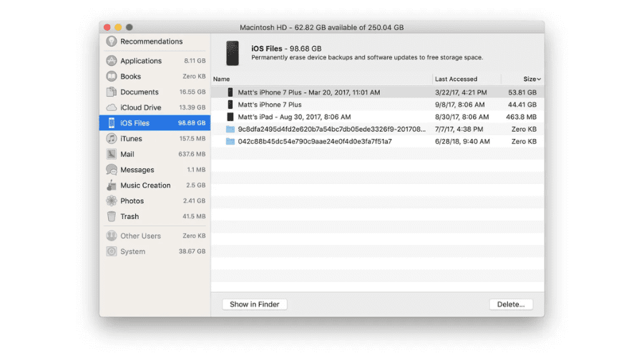Click the iOS Files - 98.68 GB heading

point(286,49)
